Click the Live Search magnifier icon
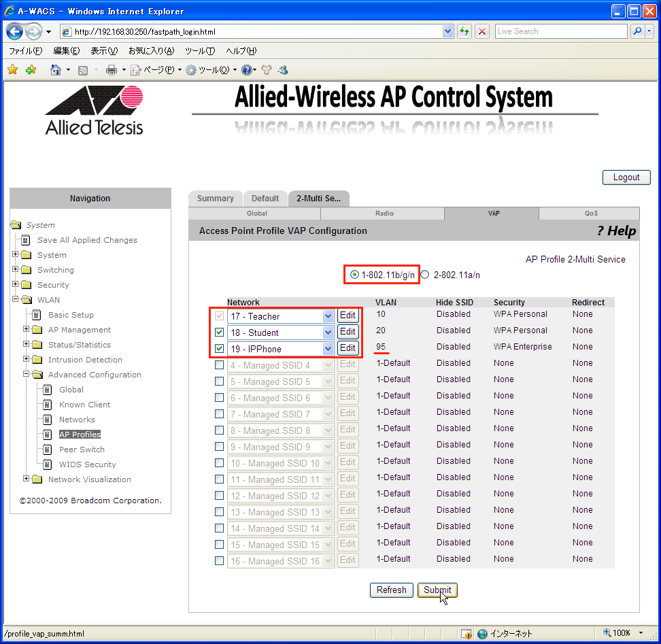661x644 pixels. [638, 31]
